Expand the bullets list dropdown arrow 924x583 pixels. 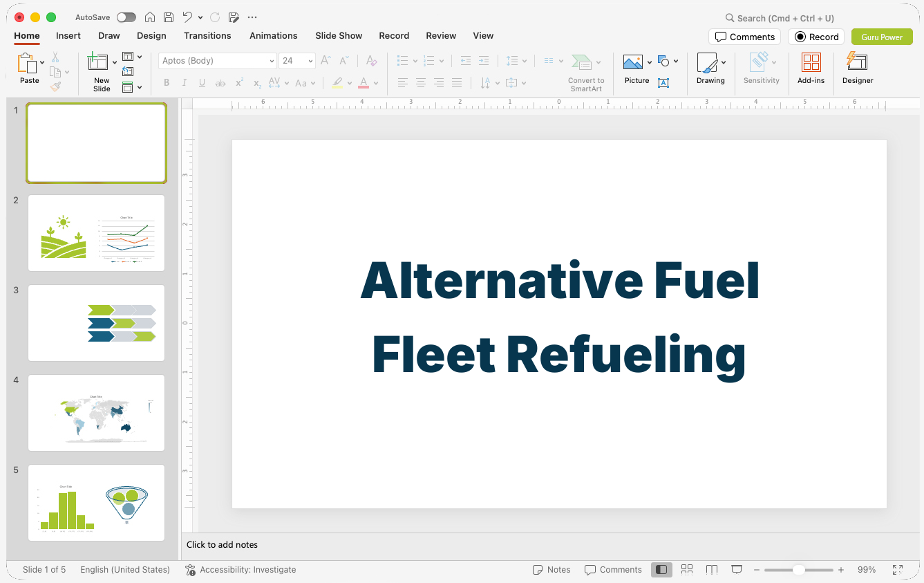tap(415, 61)
